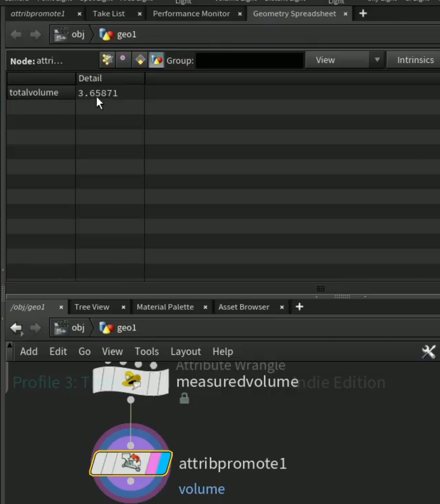Go back in upper pane path history
Viewport: 440px width, 504px height.
[16, 34]
